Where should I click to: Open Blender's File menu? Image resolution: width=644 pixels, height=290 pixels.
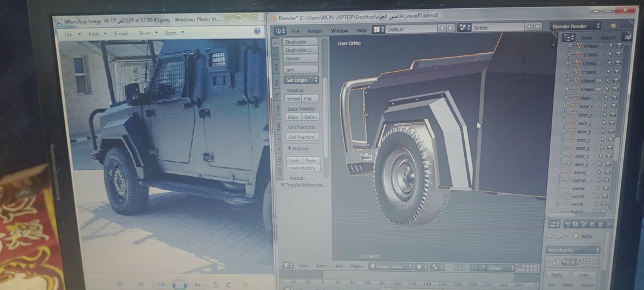[x=296, y=31]
